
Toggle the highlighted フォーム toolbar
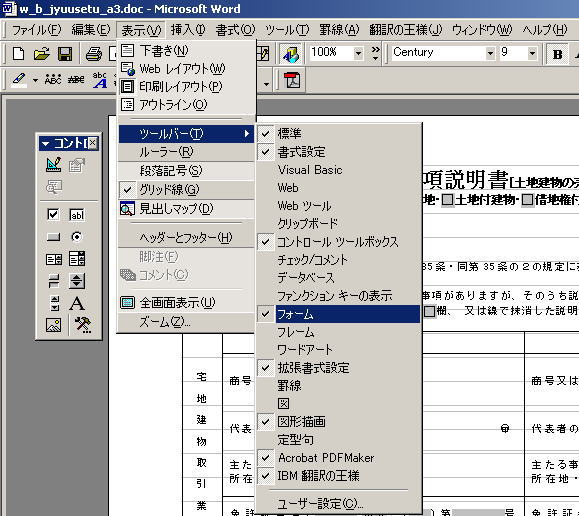click(x=339, y=314)
